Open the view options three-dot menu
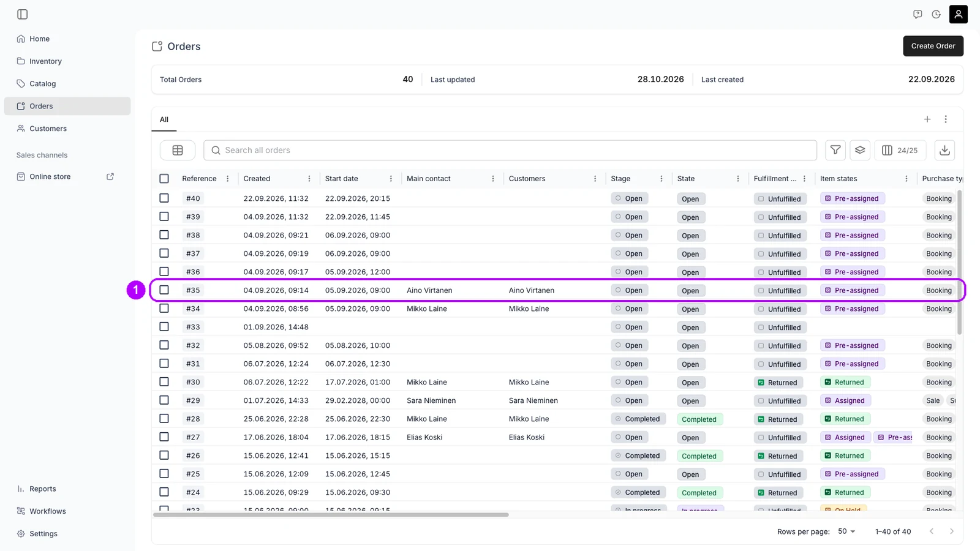Screen dimensions: 980x551 [946, 119]
